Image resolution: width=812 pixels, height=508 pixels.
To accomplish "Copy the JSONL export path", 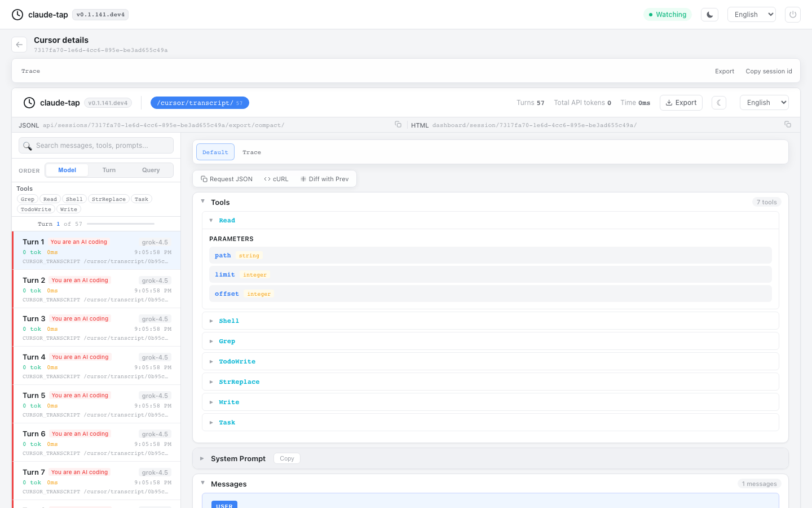I will [x=398, y=125].
